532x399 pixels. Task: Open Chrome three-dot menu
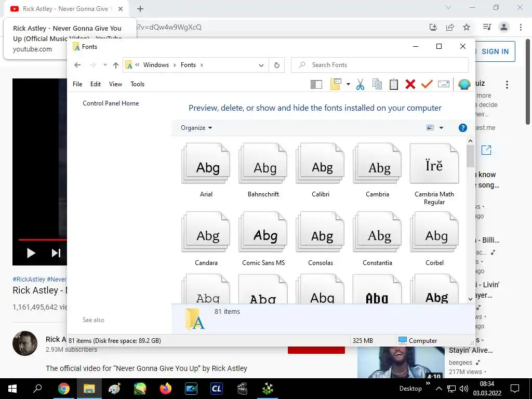[x=521, y=27]
